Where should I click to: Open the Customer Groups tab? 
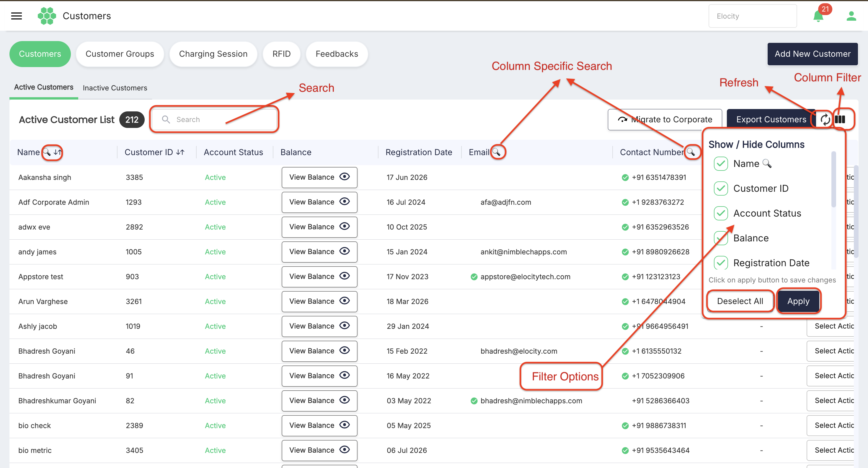[120, 54]
